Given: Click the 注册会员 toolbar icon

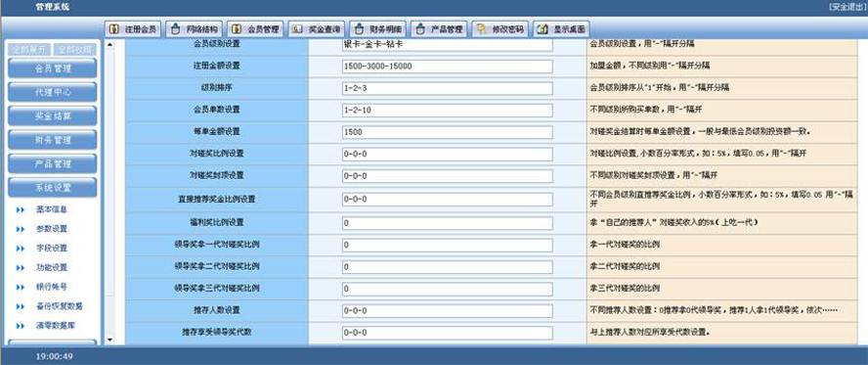Looking at the screenshot, I should pos(114,28).
